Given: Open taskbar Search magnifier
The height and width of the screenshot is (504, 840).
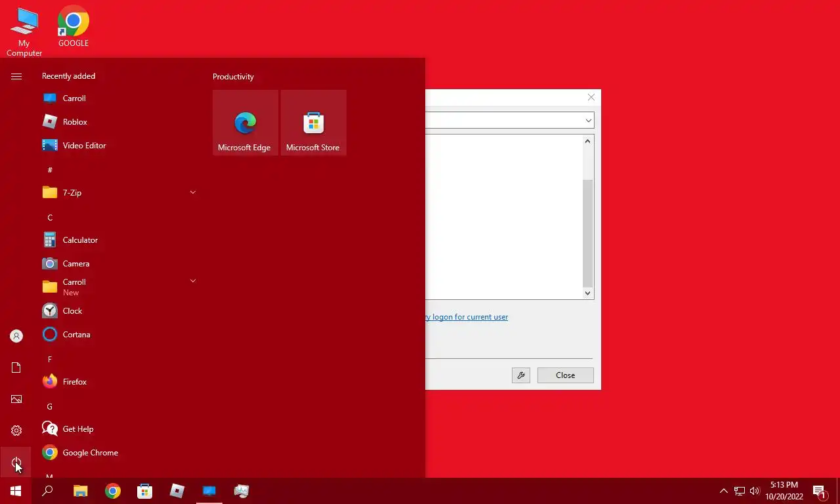Looking at the screenshot, I should [x=47, y=491].
